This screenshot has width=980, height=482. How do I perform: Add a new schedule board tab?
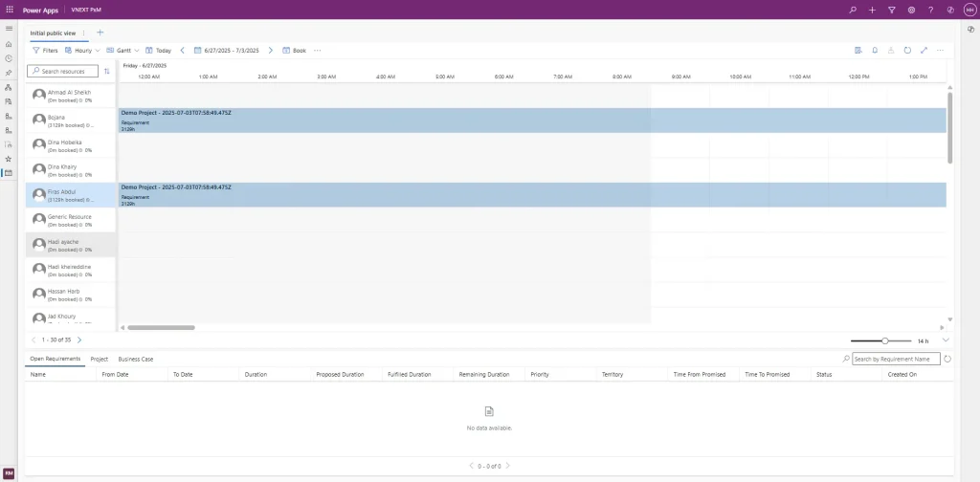click(100, 33)
